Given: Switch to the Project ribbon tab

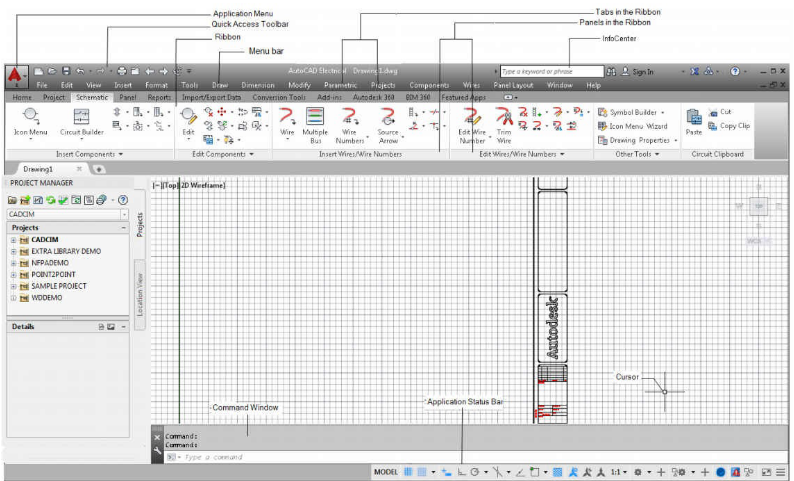Looking at the screenshot, I should click(54, 97).
